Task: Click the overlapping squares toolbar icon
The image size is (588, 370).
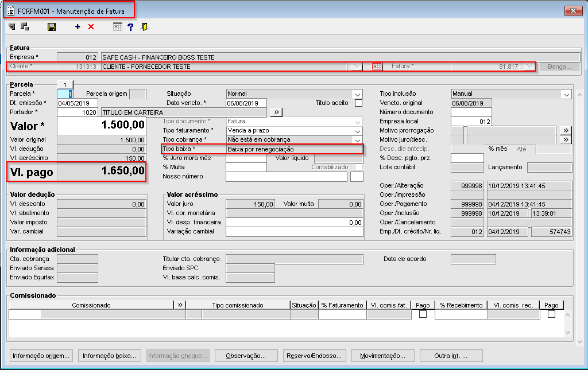Action: point(25,26)
